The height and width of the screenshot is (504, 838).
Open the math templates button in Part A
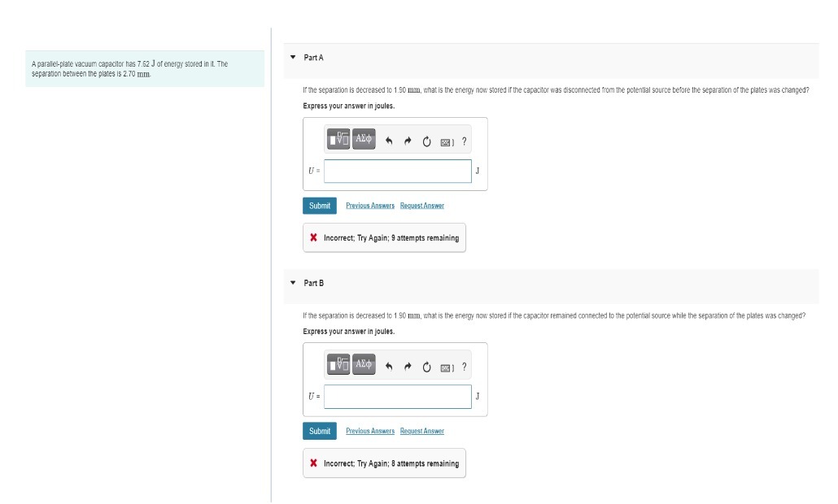(x=338, y=139)
